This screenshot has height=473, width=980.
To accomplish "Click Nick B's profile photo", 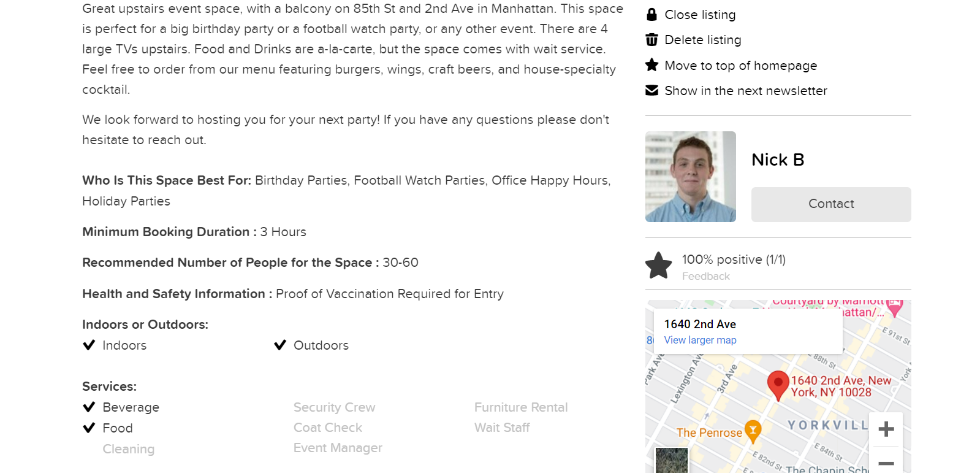I will click(690, 177).
